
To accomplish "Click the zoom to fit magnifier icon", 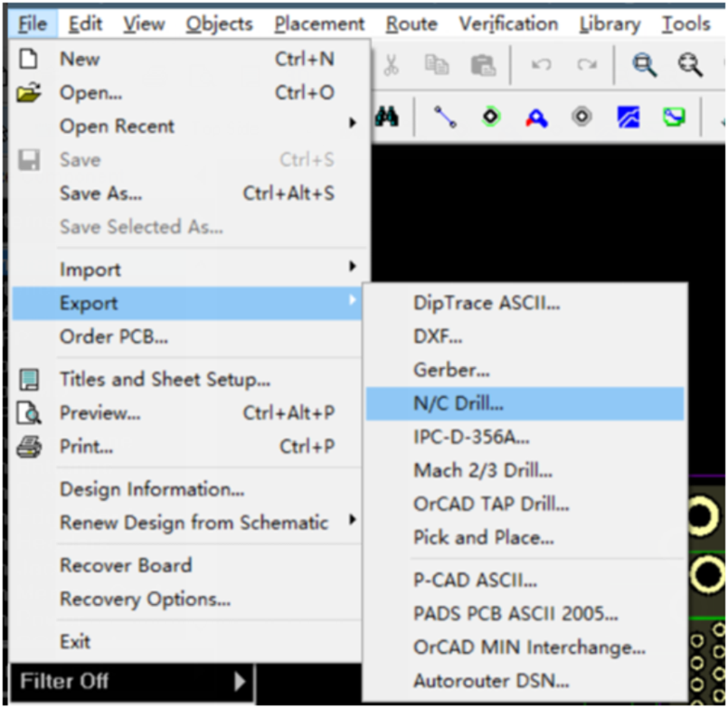I will pos(691,65).
